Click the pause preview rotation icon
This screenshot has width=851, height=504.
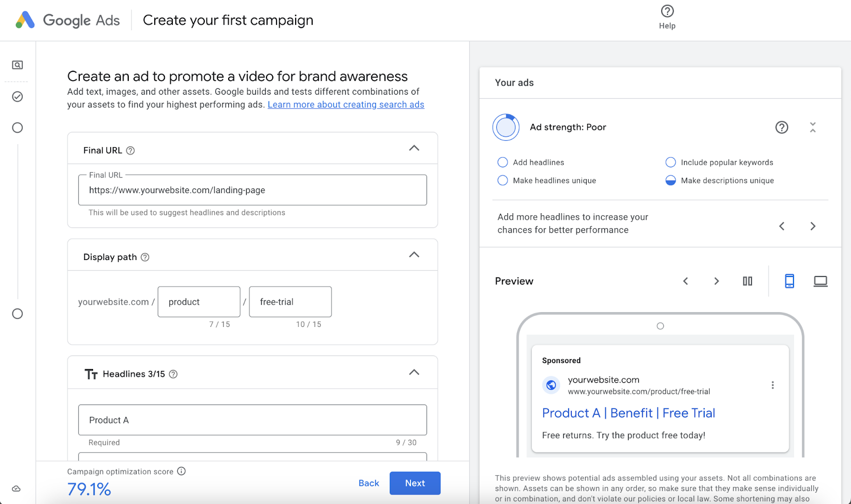coord(747,281)
